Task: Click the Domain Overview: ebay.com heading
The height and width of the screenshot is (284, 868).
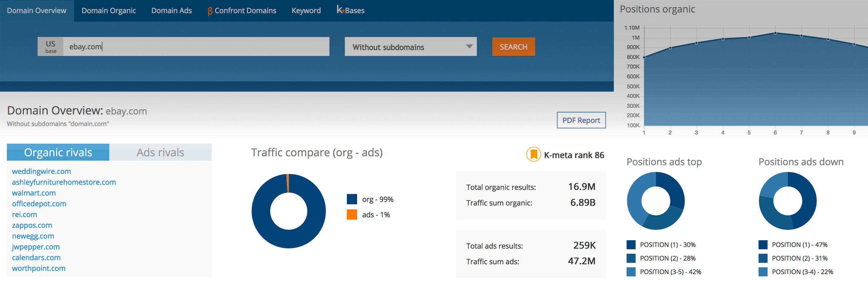Action: 77,110
